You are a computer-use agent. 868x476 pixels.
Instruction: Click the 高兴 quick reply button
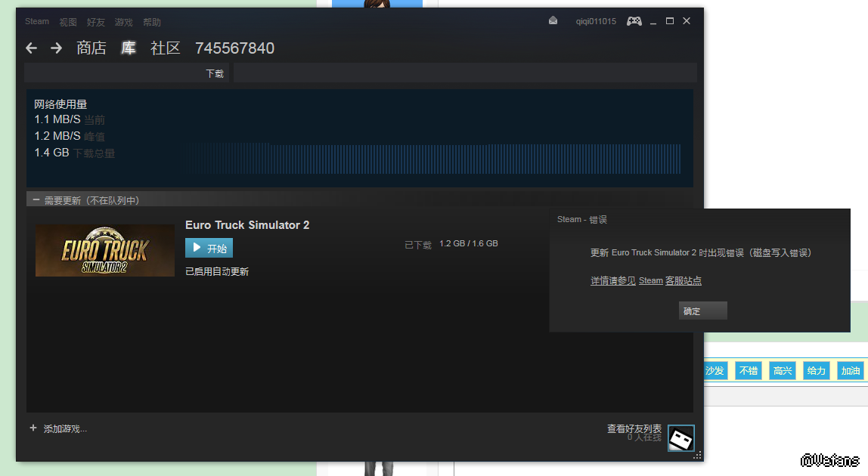(783, 371)
